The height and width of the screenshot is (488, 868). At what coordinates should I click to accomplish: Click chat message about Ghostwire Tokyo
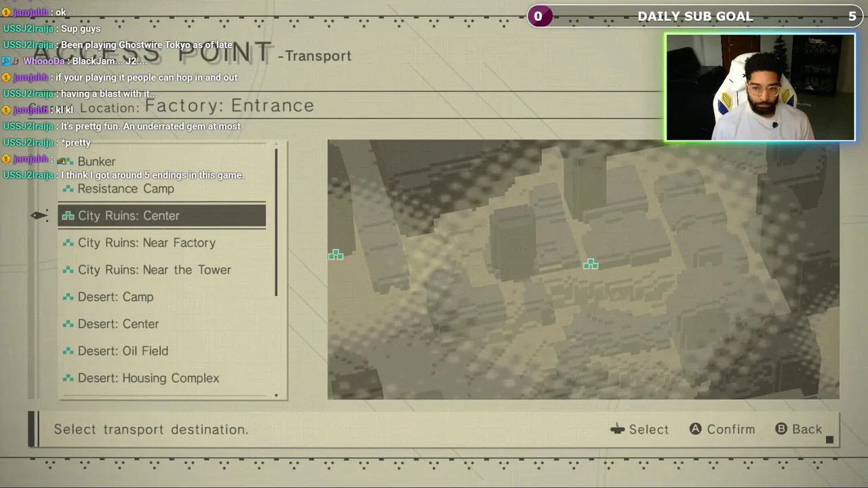[146, 45]
